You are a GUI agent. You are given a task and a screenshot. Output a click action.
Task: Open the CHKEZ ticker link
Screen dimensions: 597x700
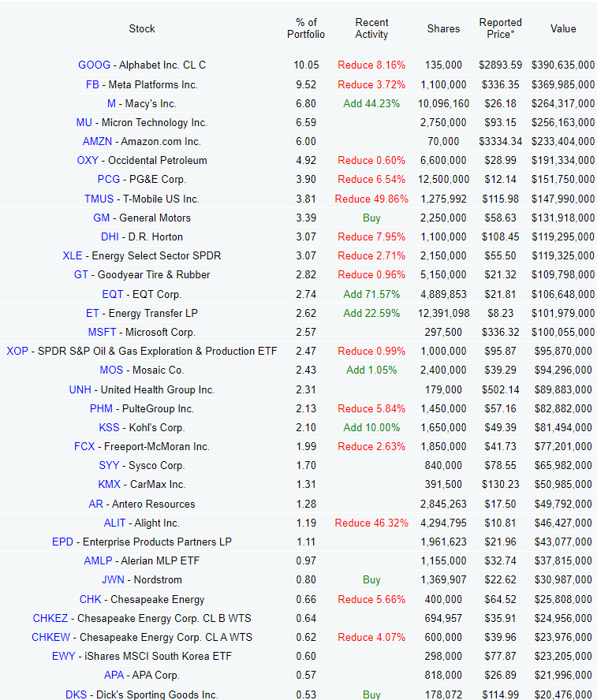50,619
